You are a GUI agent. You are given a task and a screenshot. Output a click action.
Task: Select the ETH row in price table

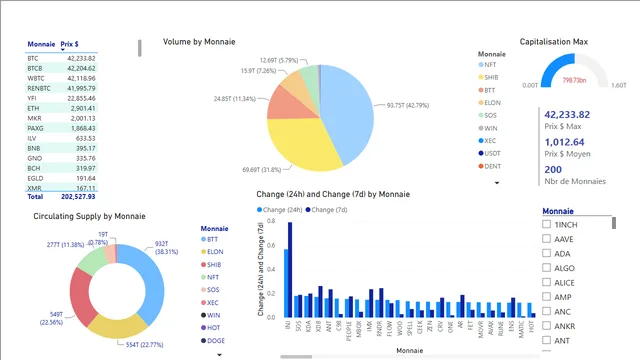(x=61, y=108)
